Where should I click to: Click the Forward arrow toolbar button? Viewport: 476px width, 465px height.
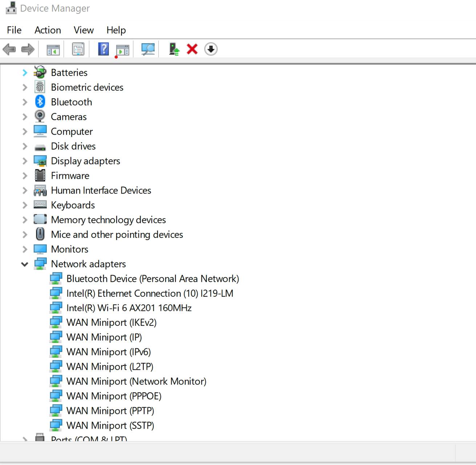click(x=28, y=49)
